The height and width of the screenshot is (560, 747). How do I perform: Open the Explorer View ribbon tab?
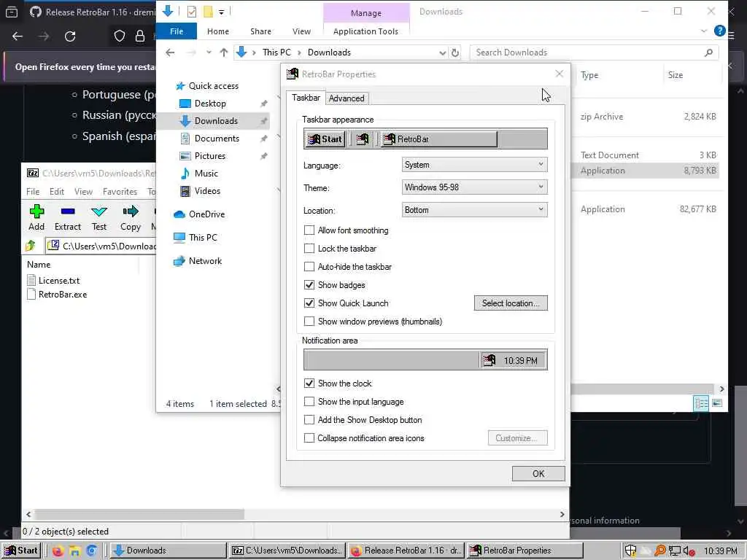tap(301, 31)
